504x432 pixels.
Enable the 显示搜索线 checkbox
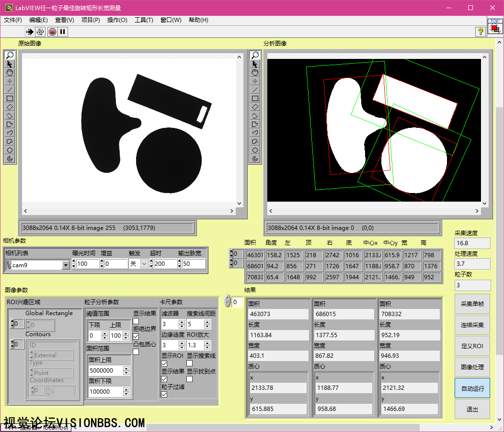tap(190, 364)
